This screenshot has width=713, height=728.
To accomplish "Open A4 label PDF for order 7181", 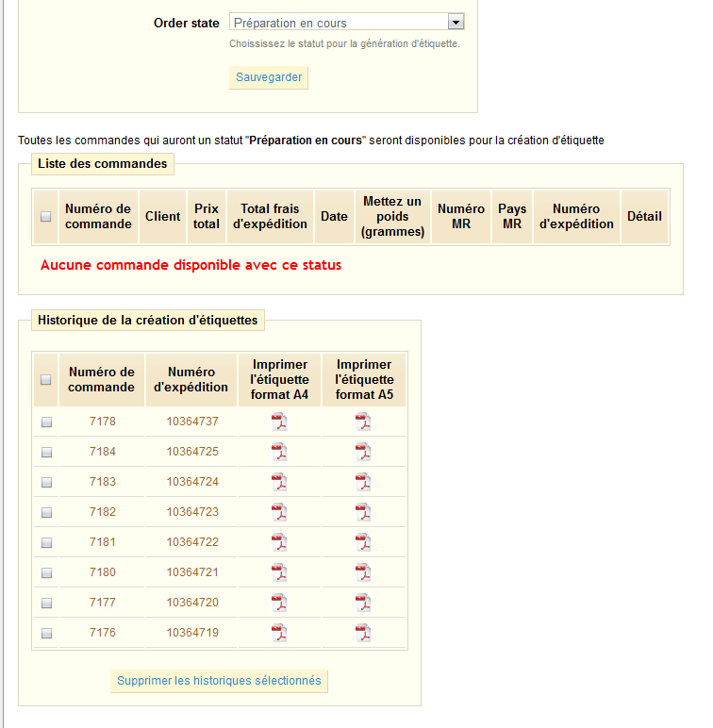I will coord(279,542).
